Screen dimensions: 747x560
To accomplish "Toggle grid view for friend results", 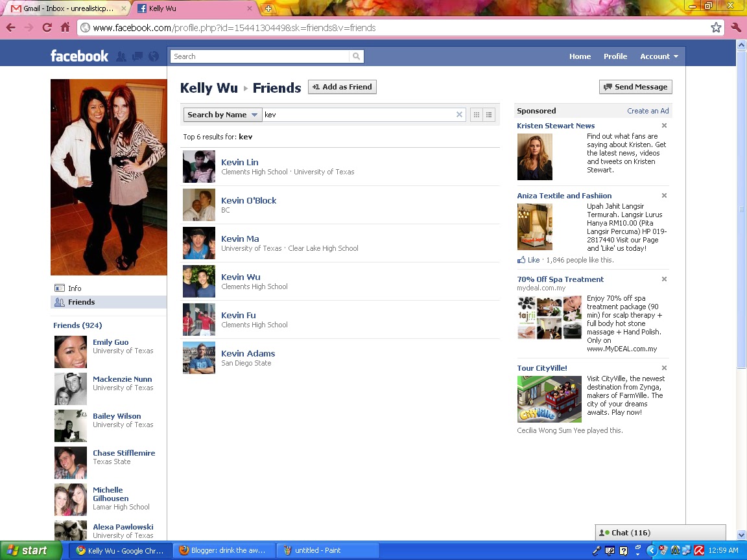I will 476,114.
